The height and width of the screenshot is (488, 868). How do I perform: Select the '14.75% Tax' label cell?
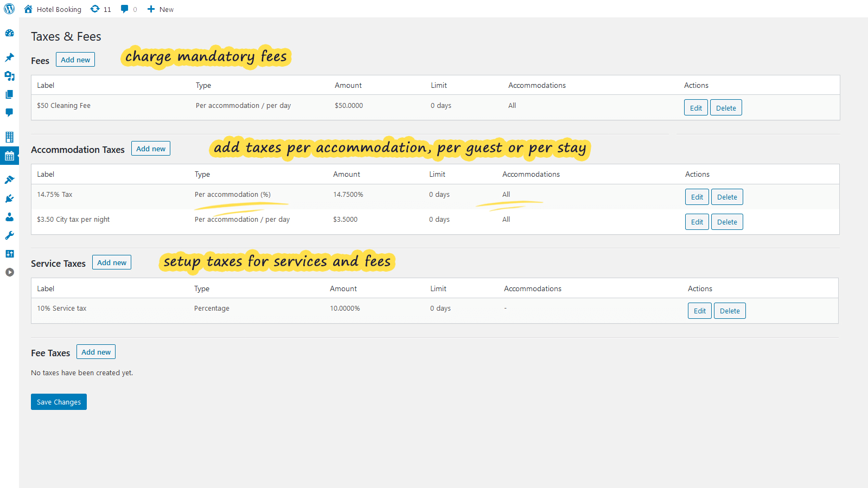(55, 195)
